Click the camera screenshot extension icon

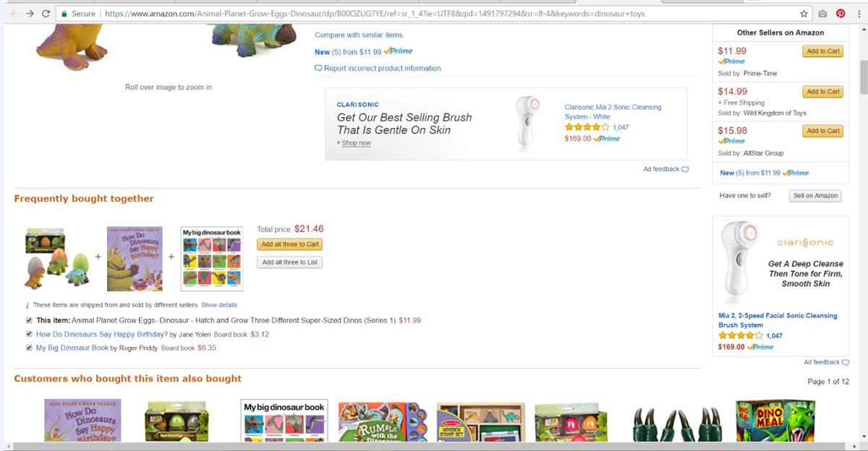(823, 14)
